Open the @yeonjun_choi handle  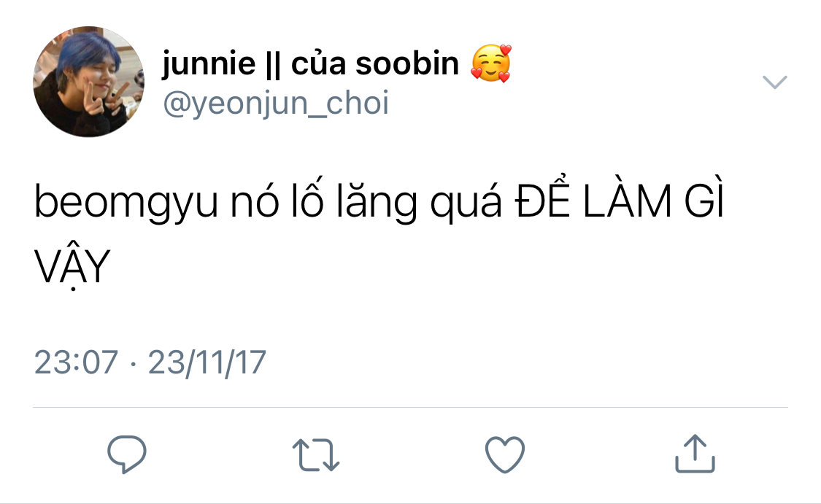(x=276, y=103)
